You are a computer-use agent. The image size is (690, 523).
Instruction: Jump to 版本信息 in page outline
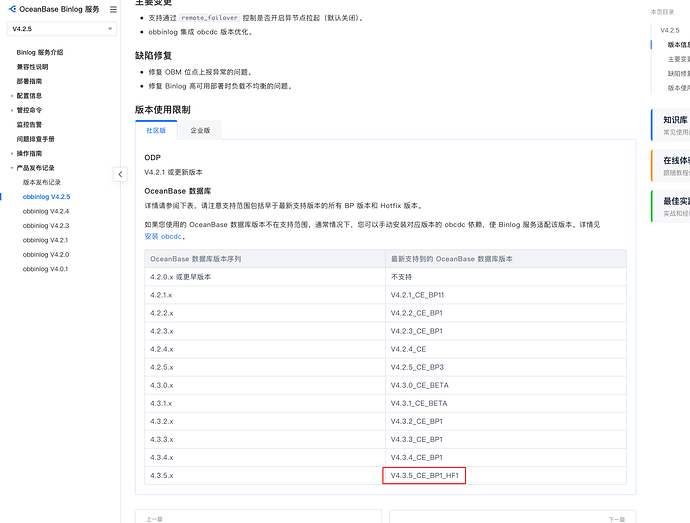679,45
